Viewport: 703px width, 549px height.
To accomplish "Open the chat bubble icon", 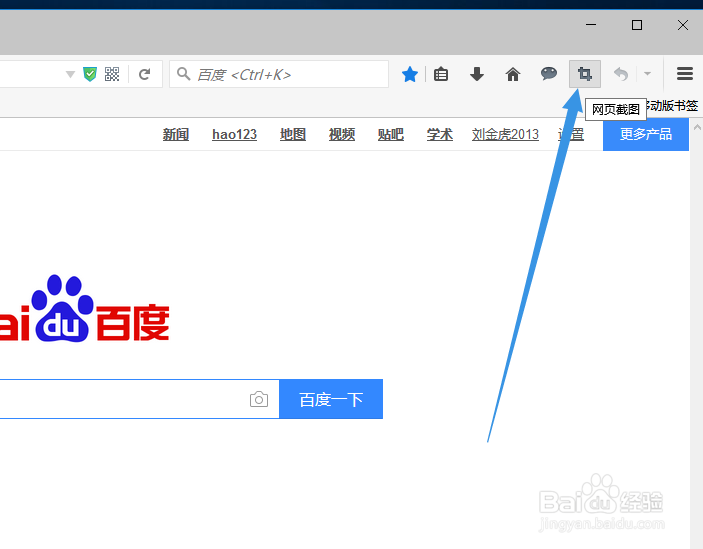I will pos(549,73).
